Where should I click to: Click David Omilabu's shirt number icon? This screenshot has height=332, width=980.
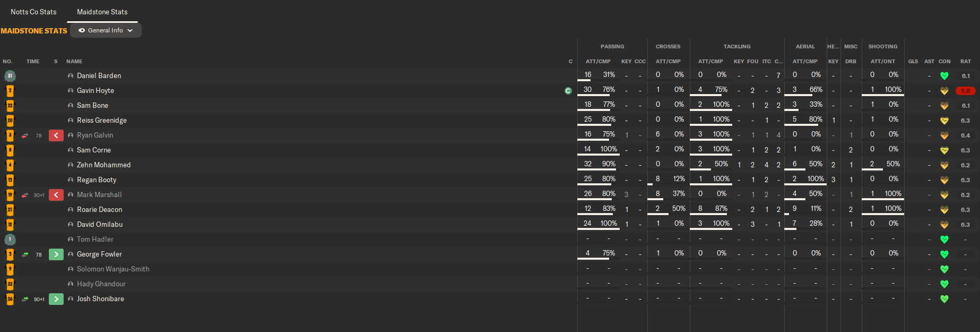[10, 225]
